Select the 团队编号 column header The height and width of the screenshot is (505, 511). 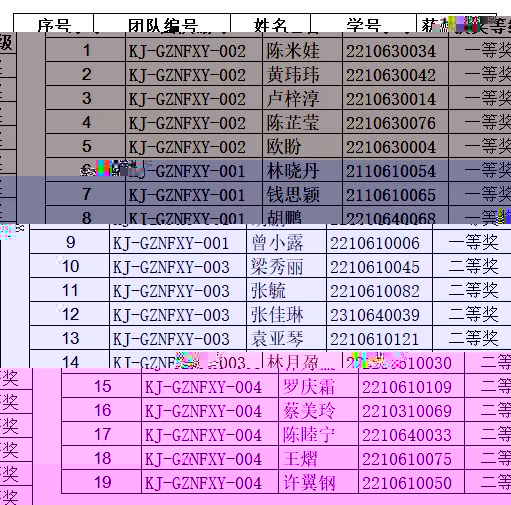(162, 23)
